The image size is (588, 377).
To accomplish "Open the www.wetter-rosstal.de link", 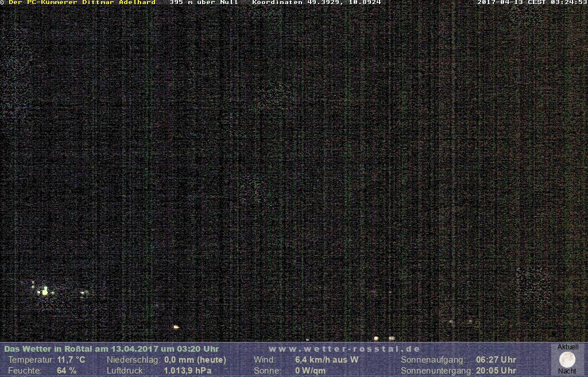I will pos(344,349).
